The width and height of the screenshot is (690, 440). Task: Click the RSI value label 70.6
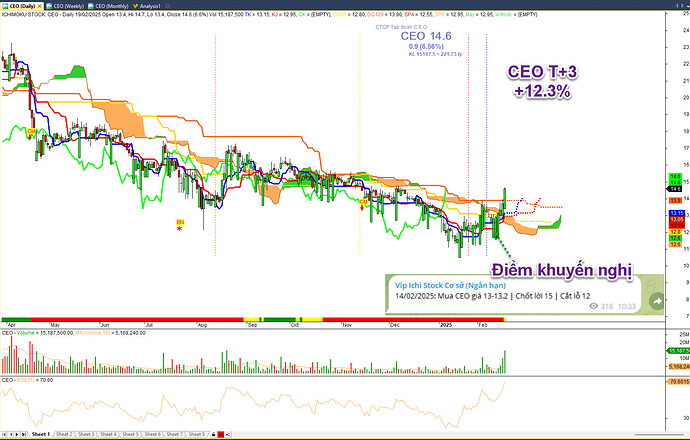point(679,381)
